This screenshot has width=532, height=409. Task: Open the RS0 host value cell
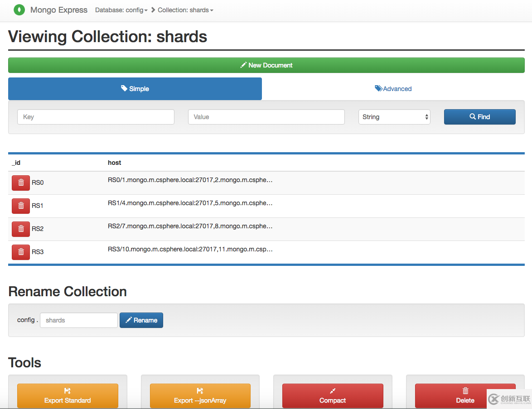point(190,180)
